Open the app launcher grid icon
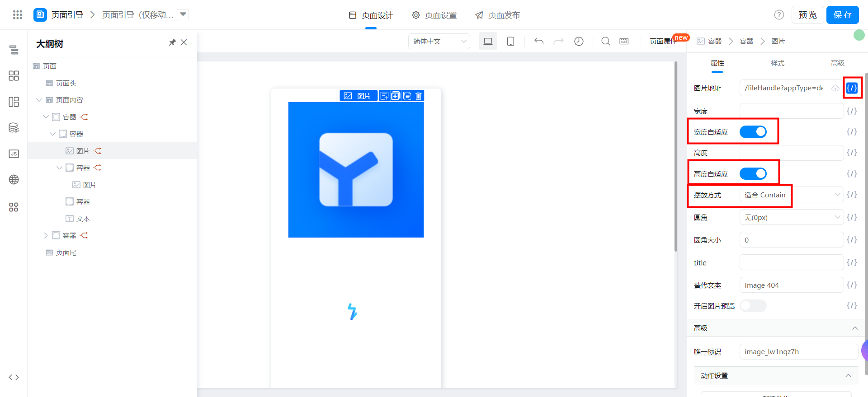The image size is (868, 397). coord(18,15)
